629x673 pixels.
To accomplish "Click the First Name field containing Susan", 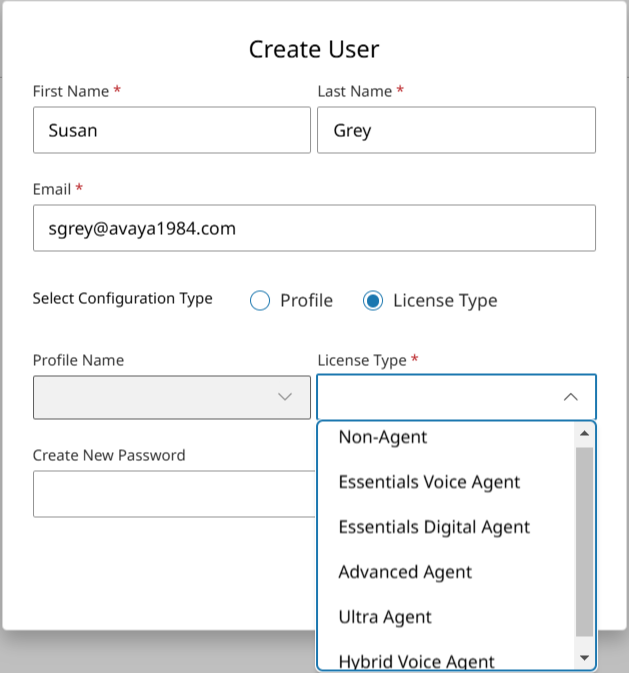I will pos(172,130).
